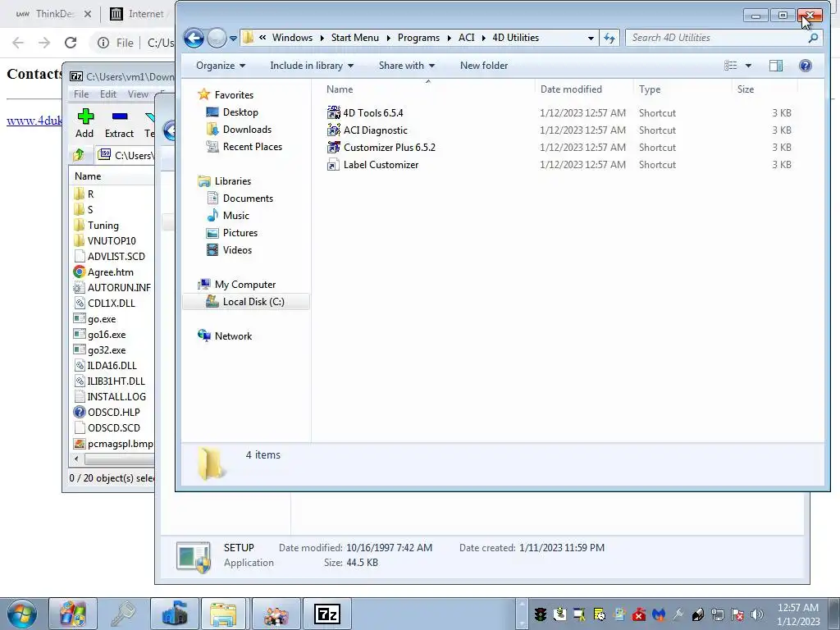Sort by Date modified column
840x630 pixels.
pos(571,89)
